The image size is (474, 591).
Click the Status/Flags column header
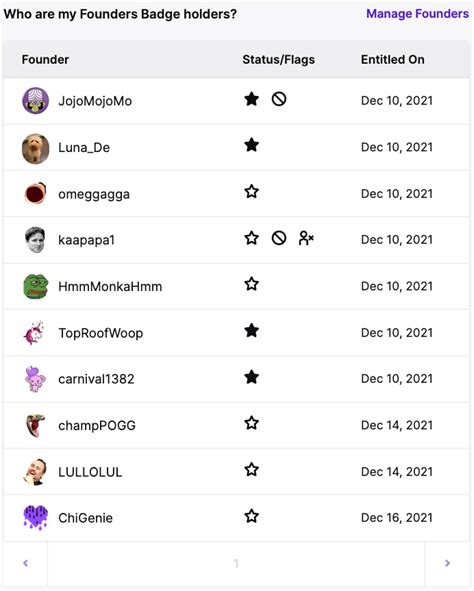[x=278, y=60]
